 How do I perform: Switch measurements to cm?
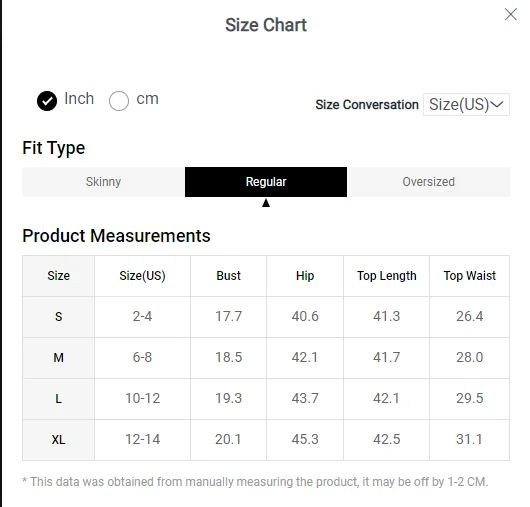click(119, 101)
